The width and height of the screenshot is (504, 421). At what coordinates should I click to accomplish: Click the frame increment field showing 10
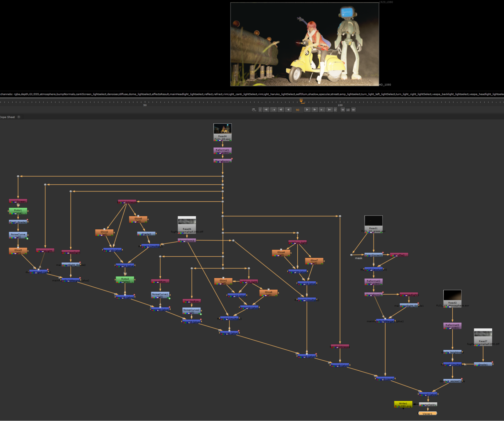click(348, 110)
